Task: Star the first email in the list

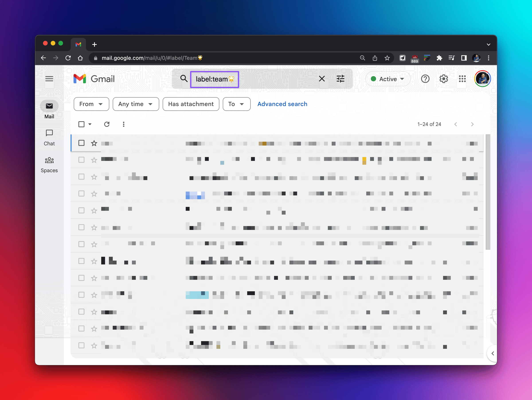Action: (94, 143)
